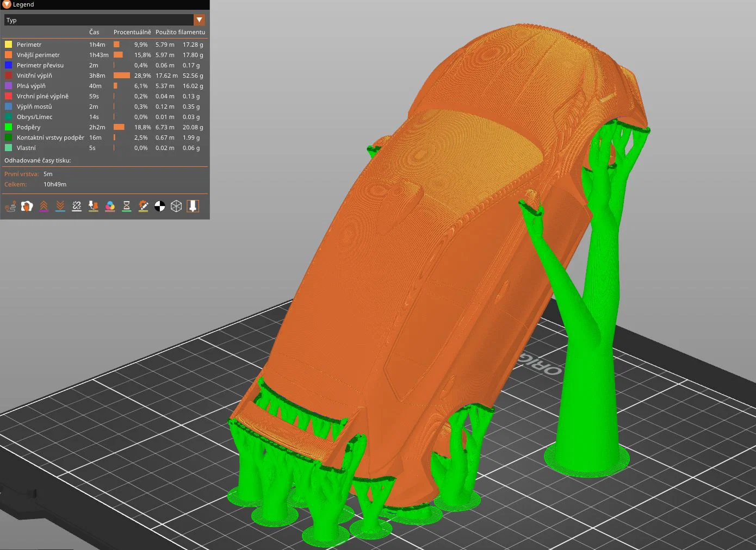Click the purple Plná výplň color swatch

point(9,86)
